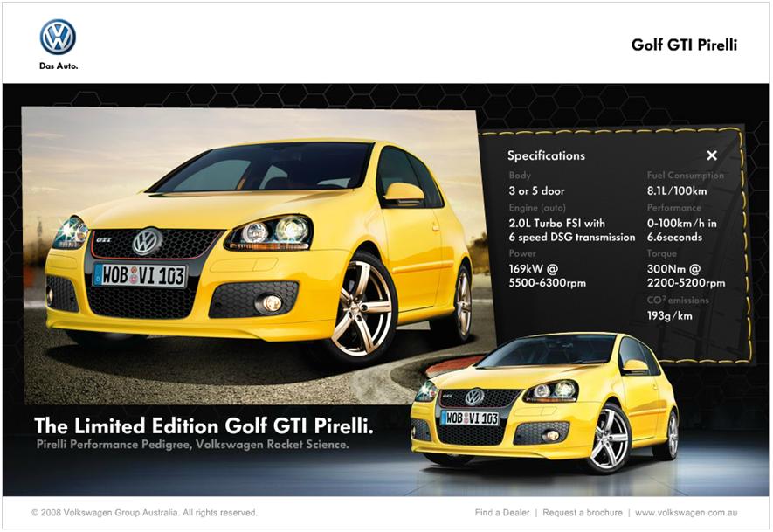Image resolution: width=773 pixels, height=532 pixels.
Task: Click the Pirelli Performance Pedigree tagline
Action: [x=193, y=446]
